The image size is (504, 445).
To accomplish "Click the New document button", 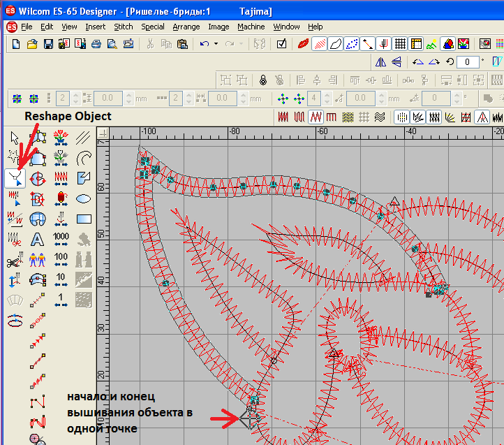I will tap(16, 44).
